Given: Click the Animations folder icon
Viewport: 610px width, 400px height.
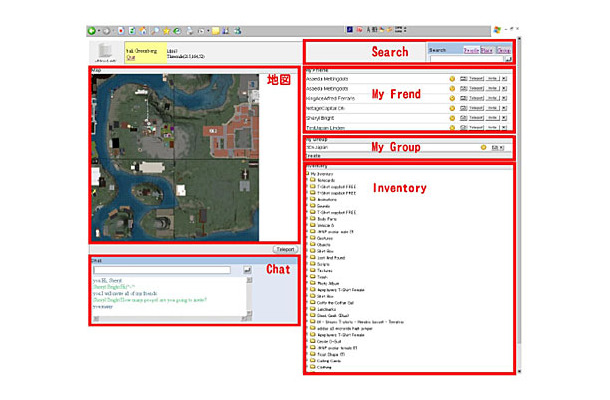Looking at the screenshot, I should pyautogui.click(x=312, y=199).
